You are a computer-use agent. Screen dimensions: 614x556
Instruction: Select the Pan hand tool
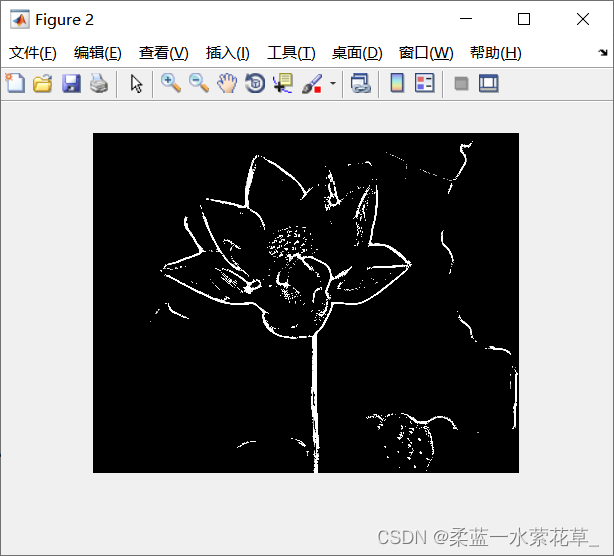pyautogui.click(x=227, y=83)
